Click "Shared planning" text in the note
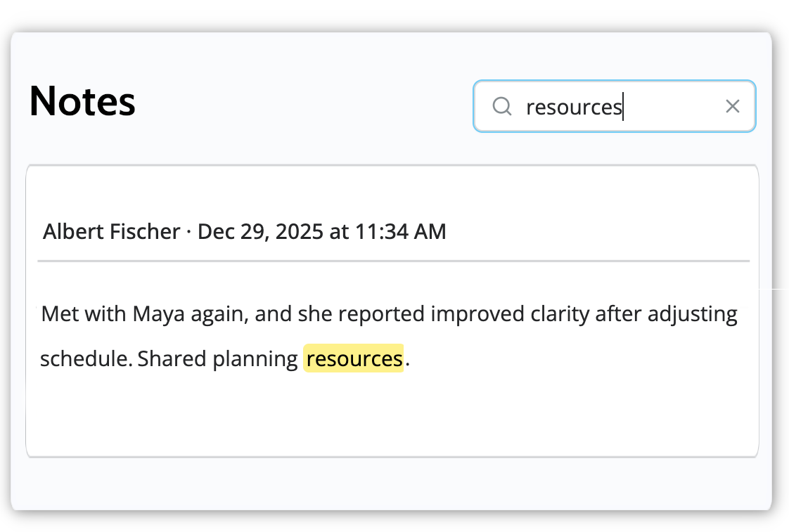The height and width of the screenshot is (532, 789). [x=218, y=358]
